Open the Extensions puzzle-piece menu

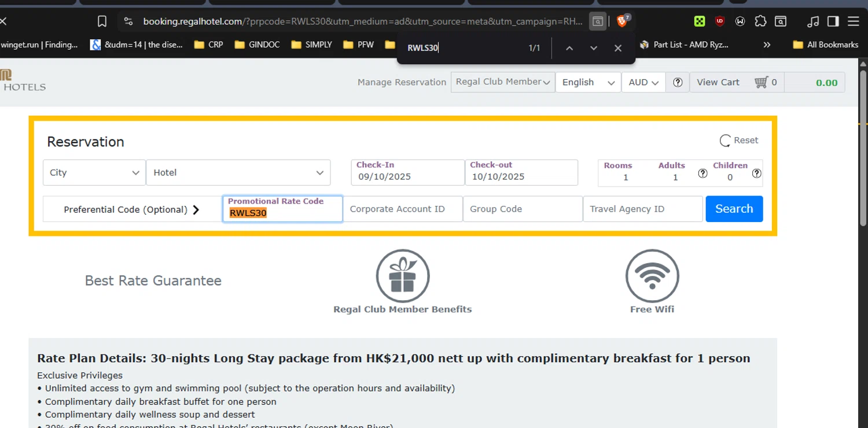click(x=760, y=21)
